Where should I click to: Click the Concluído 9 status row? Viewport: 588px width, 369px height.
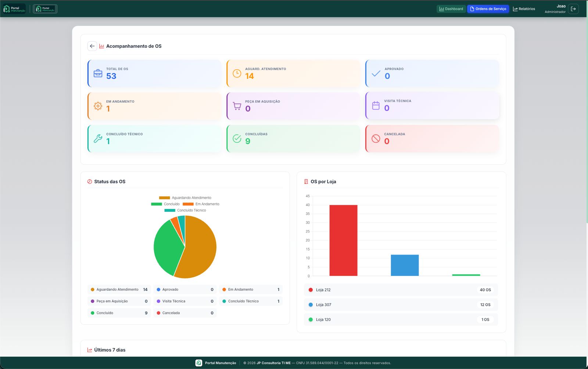pyautogui.click(x=119, y=313)
